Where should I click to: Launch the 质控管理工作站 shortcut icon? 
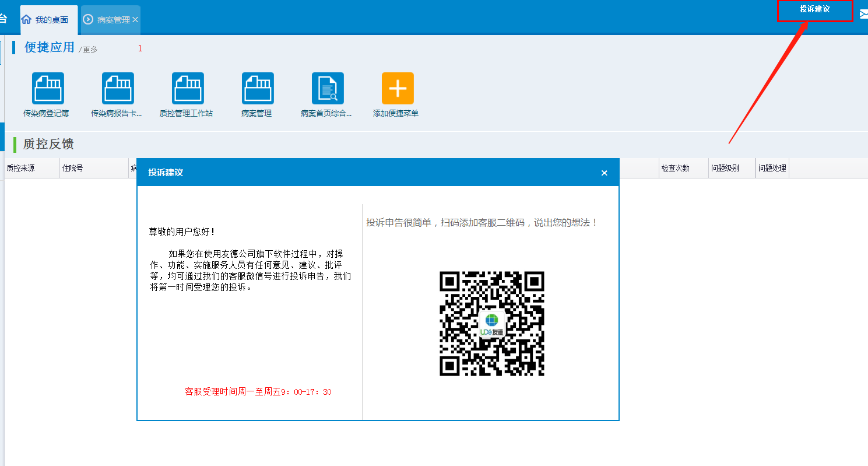click(188, 88)
